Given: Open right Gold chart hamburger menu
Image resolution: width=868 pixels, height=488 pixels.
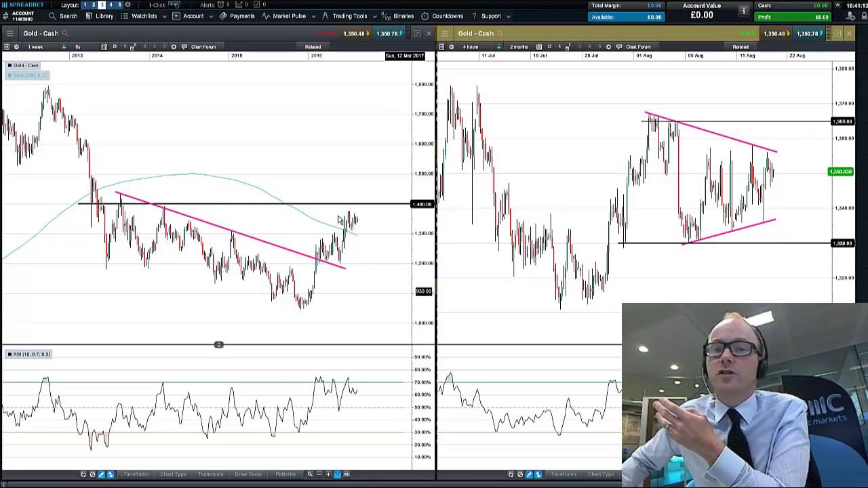Looking at the screenshot, I should tap(444, 33).
